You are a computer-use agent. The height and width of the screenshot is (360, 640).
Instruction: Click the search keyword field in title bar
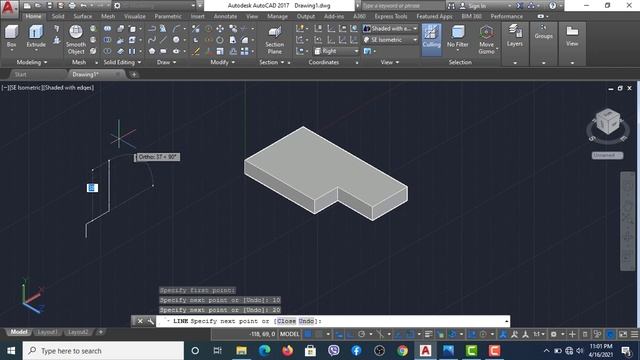tap(402, 6)
